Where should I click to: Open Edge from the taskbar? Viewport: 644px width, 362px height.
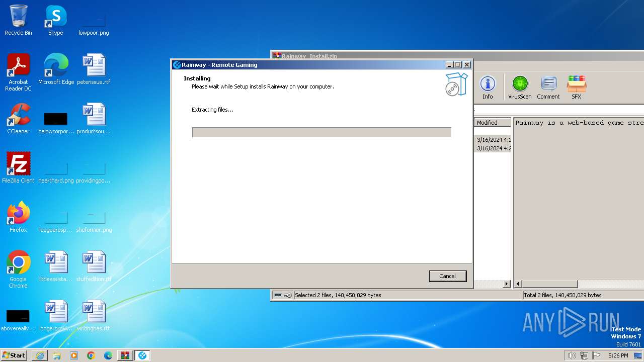tap(108, 355)
